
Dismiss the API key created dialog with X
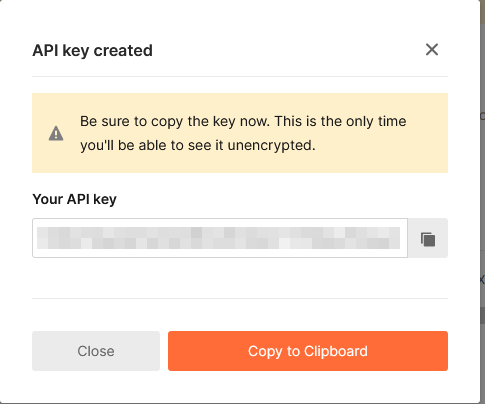pos(432,50)
